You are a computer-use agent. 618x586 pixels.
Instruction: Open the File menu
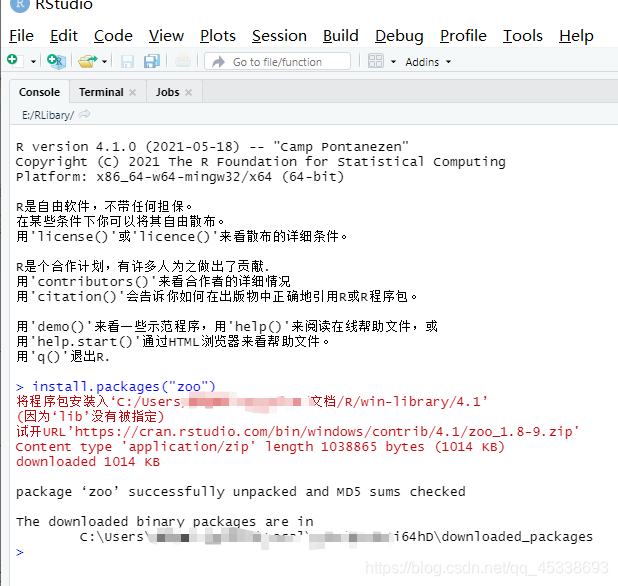[21, 36]
